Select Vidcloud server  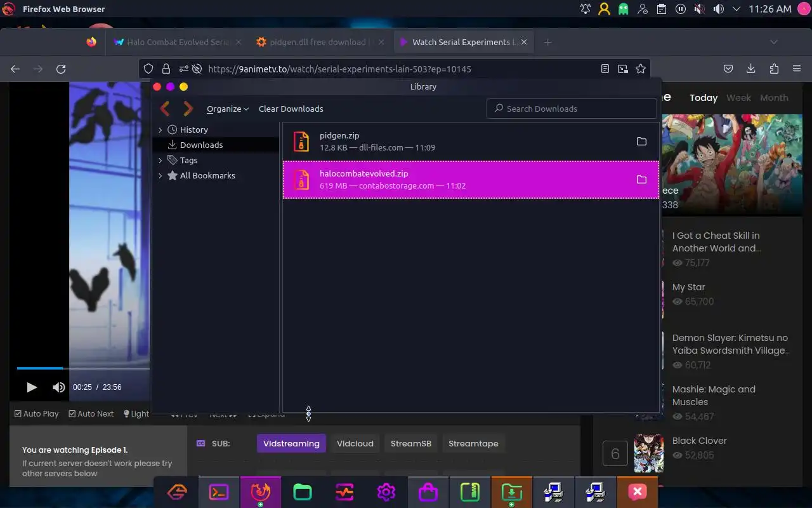[x=355, y=443]
